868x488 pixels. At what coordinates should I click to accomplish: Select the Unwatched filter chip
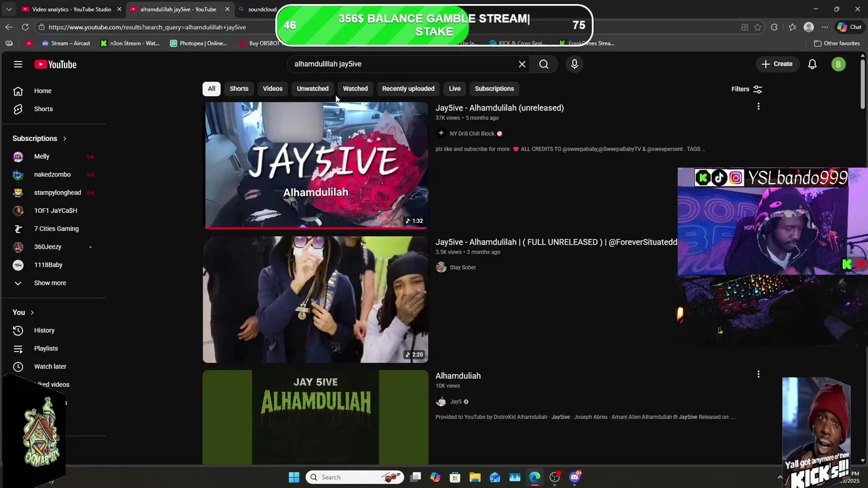click(313, 89)
